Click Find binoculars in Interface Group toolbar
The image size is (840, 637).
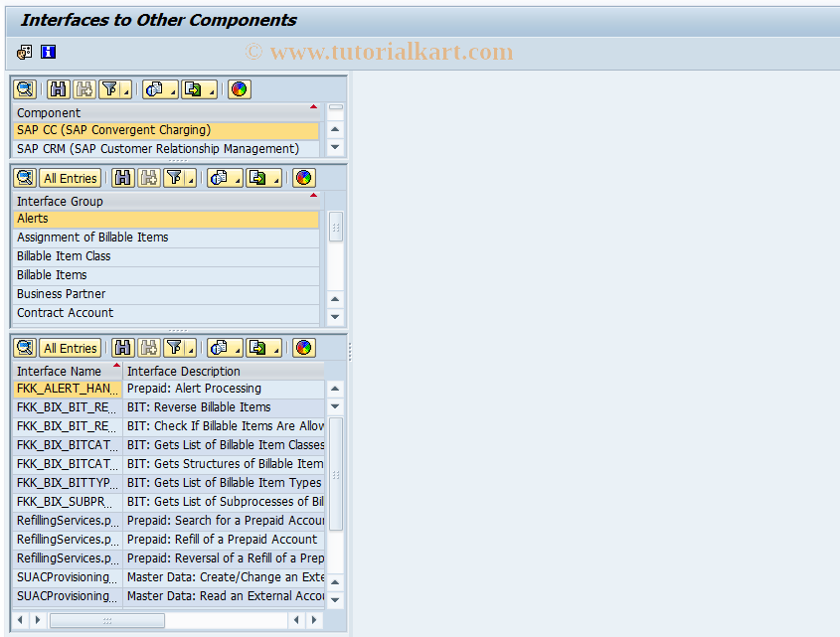pos(122,178)
